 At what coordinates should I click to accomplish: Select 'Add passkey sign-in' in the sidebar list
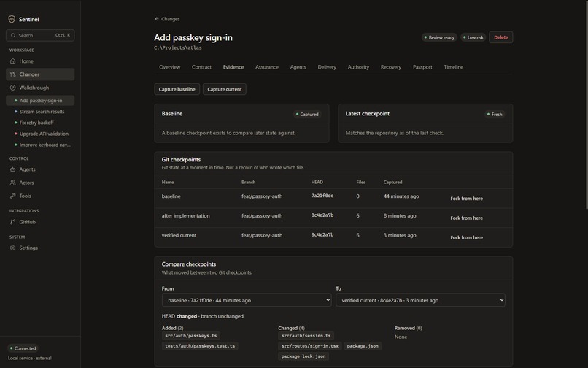pos(40,101)
